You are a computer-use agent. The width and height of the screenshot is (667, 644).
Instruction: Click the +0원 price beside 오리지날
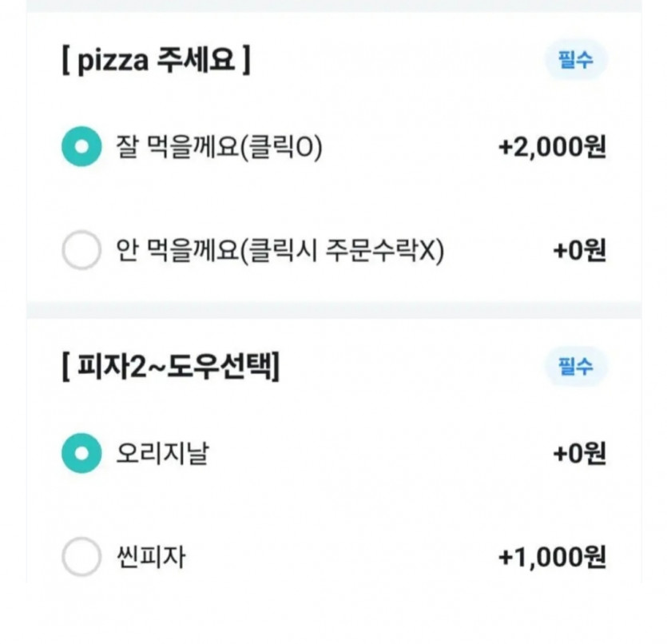(579, 454)
